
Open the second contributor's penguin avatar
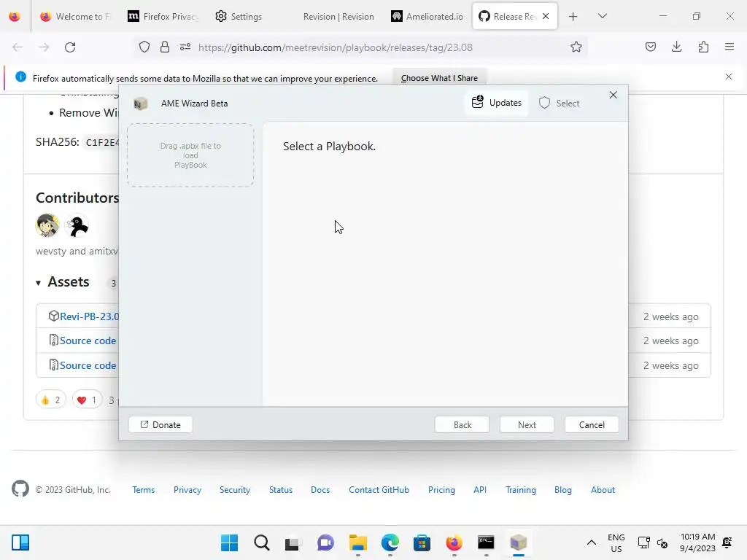pyautogui.click(x=77, y=225)
